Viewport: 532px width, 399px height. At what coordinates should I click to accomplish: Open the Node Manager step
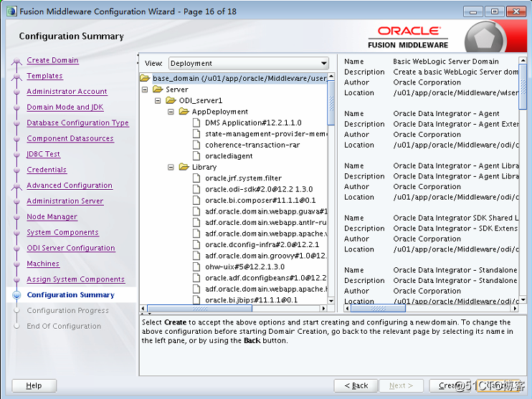click(x=52, y=216)
